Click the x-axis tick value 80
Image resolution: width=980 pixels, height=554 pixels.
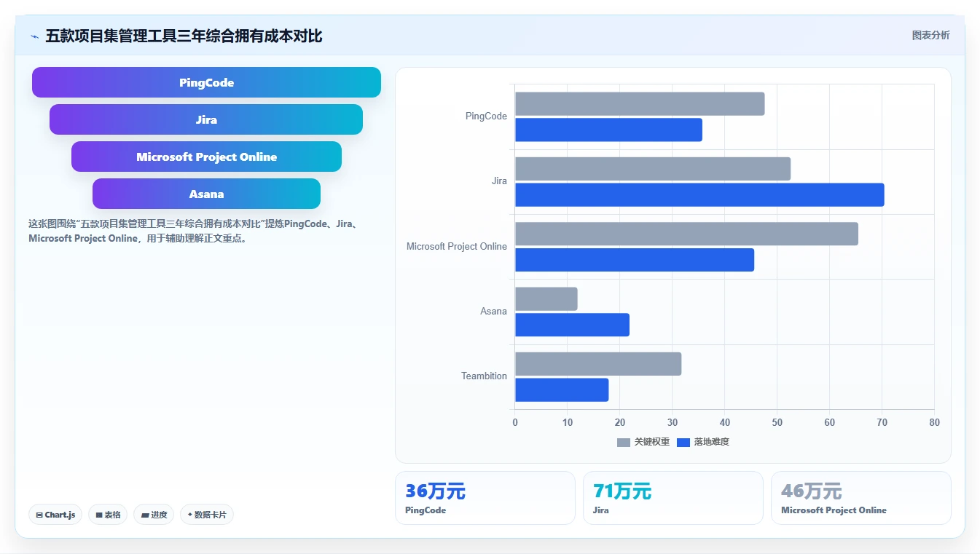click(x=935, y=422)
